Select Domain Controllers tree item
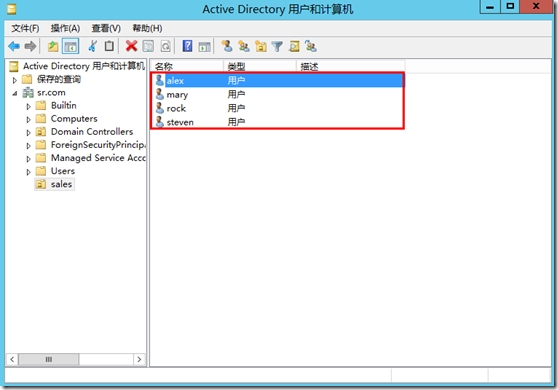This screenshot has height=390, width=558. click(x=92, y=132)
